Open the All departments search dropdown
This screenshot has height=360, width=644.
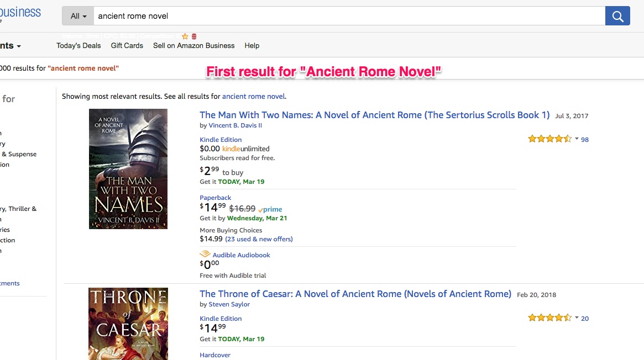[x=78, y=16]
